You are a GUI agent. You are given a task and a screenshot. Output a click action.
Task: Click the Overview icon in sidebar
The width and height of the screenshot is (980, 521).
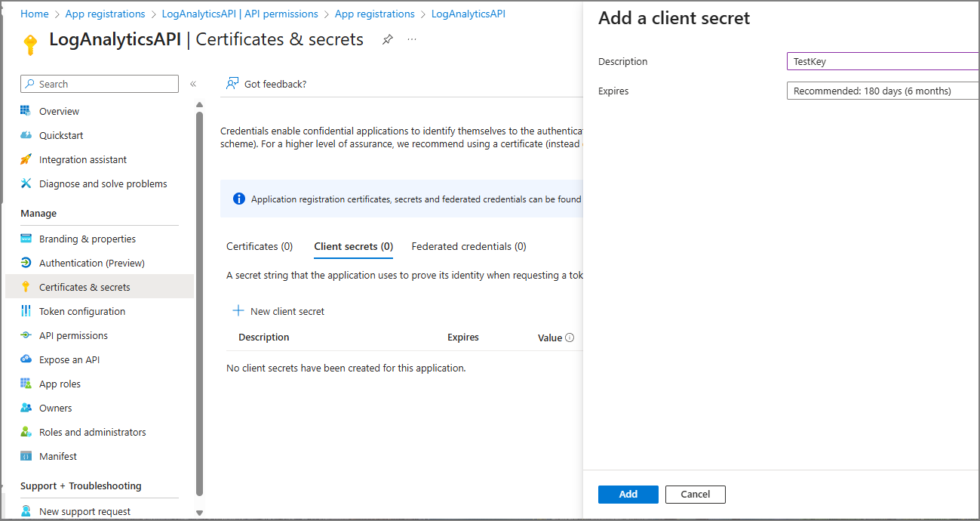click(x=26, y=111)
